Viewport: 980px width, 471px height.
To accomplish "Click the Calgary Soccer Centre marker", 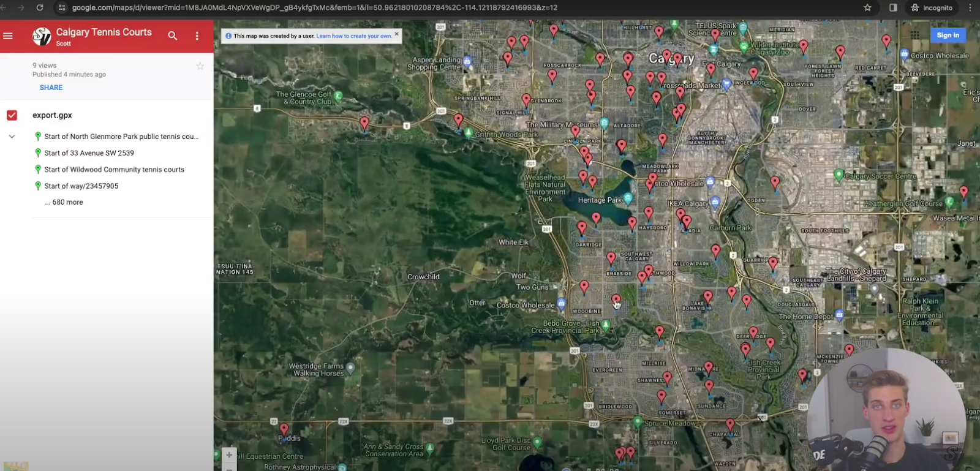I will point(839,175).
